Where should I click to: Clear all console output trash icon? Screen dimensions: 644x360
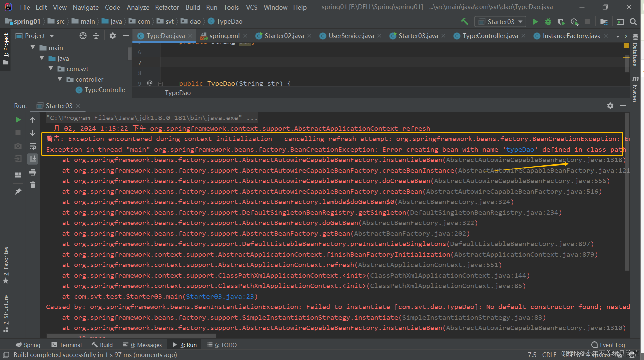pyautogui.click(x=33, y=185)
